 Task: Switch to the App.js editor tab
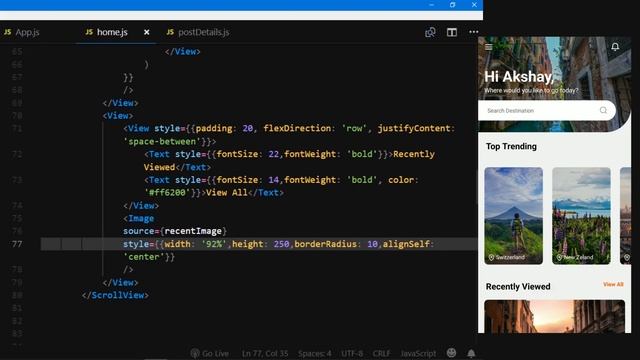tap(22, 32)
